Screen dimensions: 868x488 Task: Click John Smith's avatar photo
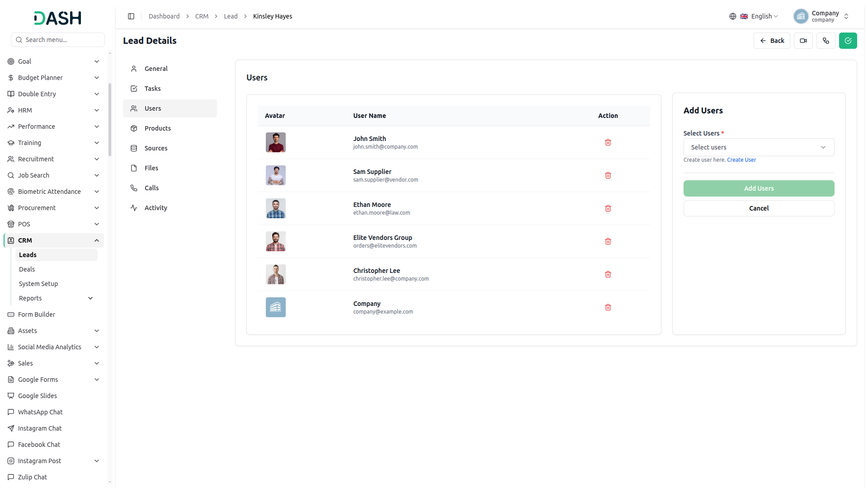click(x=276, y=142)
